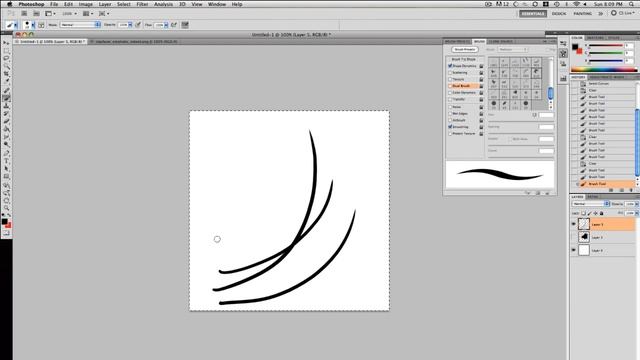Screen dimensions: 640x360
Task: Select the Pen tool
Action: click(6, 153)
